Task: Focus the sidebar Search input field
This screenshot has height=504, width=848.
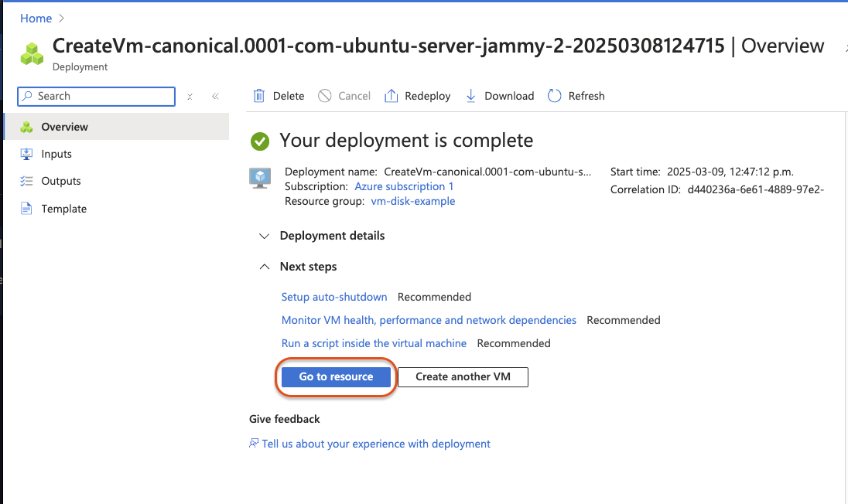Action: (96, 96)
